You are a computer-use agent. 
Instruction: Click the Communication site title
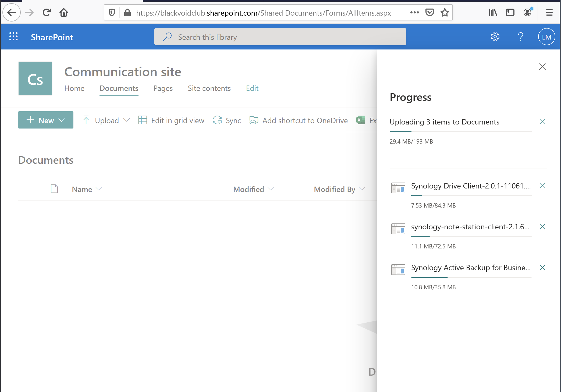(x=123, y=72)
